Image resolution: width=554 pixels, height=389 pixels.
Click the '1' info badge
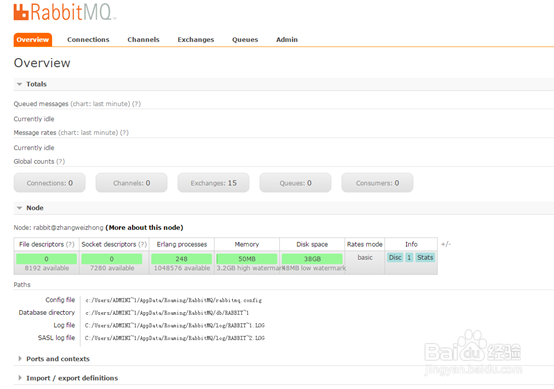pos(409,258)
